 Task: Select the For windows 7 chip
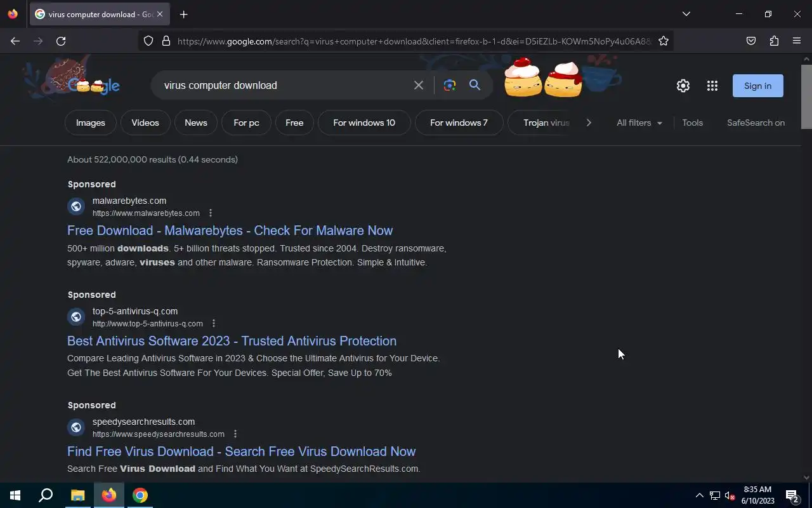point(459,123)
